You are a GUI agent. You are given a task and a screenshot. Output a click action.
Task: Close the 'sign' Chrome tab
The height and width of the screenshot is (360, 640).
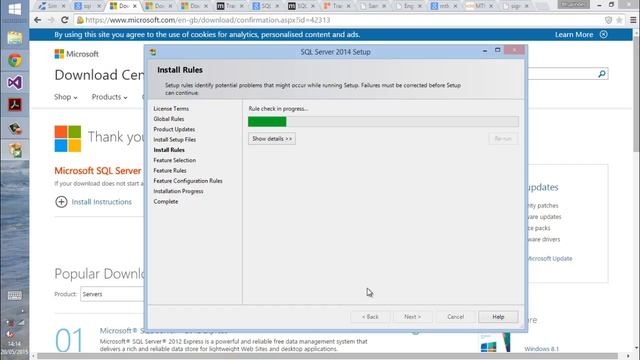(x=526, y=6)
